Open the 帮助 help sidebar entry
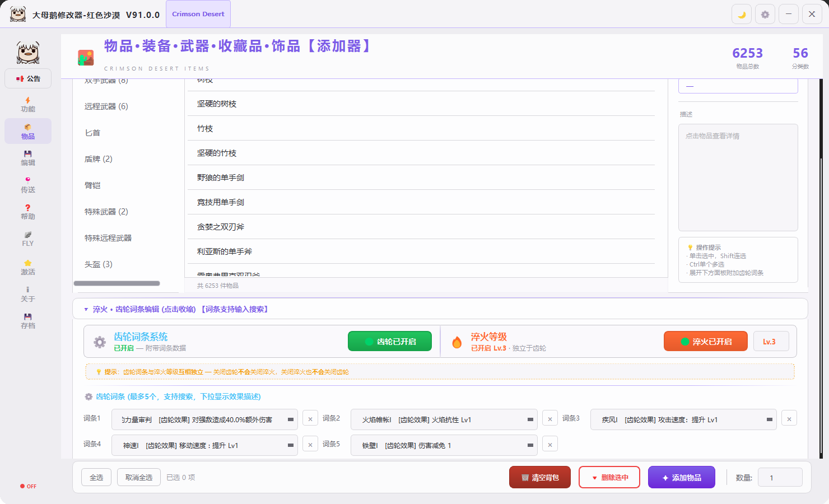Image resolution: width=829 pixels, height=504 pixels. pyautogui.click(x=28, y=212)
